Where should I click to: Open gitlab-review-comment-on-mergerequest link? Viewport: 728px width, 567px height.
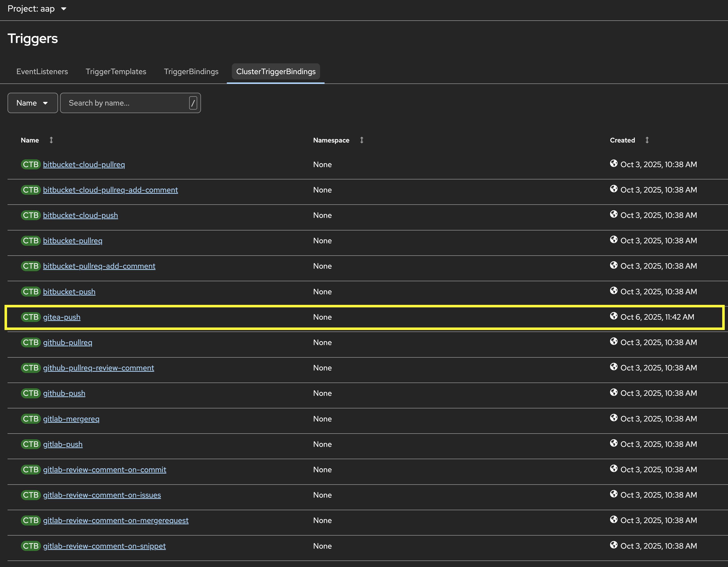point(116,521)
